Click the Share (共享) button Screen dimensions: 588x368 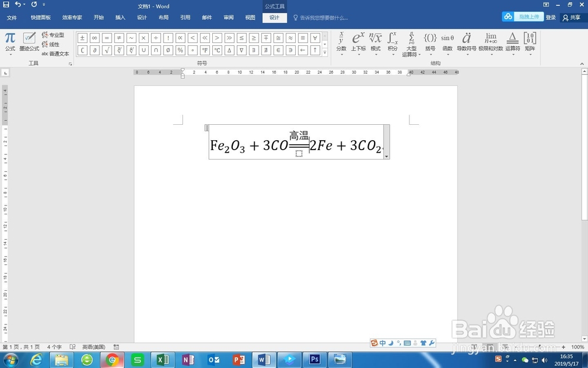[571, 17]
